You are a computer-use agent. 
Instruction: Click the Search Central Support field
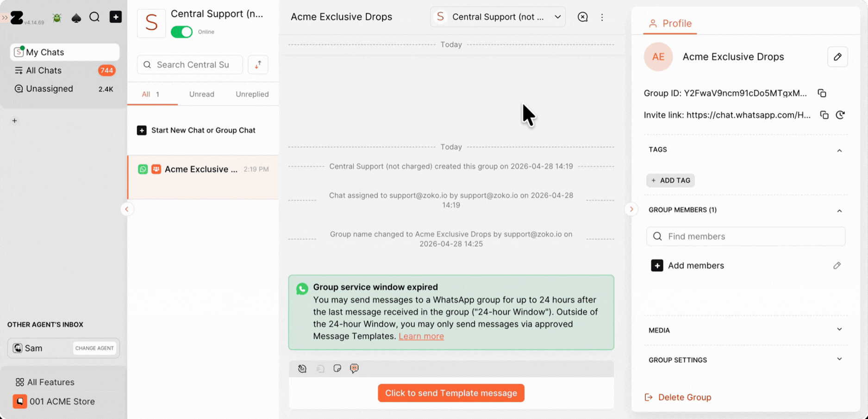pos(190,65)
